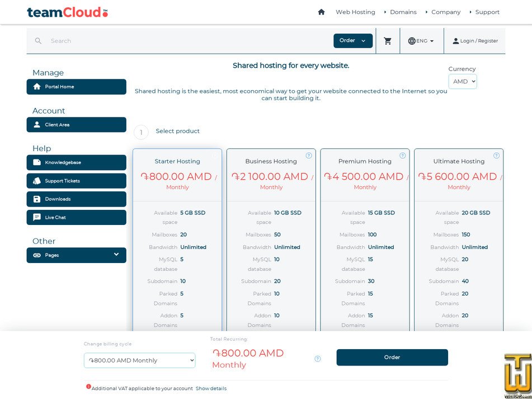Click the 4 500.00 AMD Premium price

coord(364,176)
